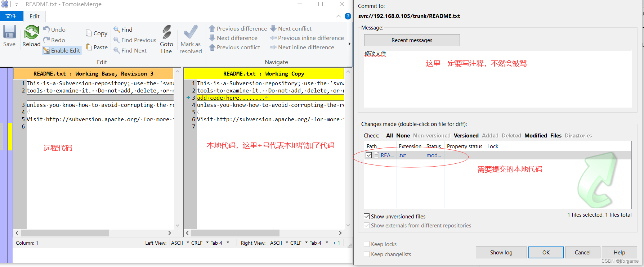Toggle Show externals from different repositories
This screenshot has width=644, height=267.
pyautogui.click(x=367, y=225)
